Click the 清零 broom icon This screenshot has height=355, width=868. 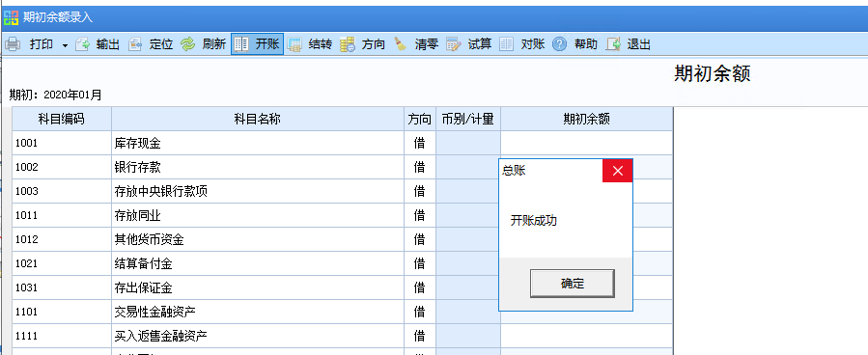click(x=401, y=44)
